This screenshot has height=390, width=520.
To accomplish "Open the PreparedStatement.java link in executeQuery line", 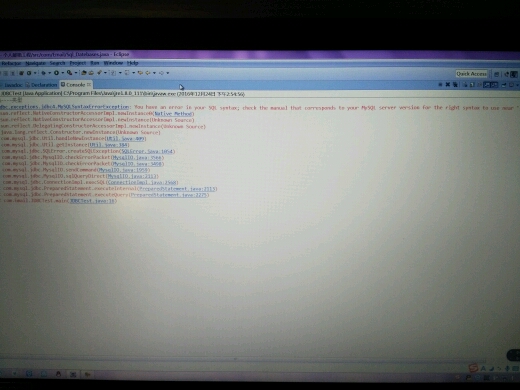I will 169,195.
